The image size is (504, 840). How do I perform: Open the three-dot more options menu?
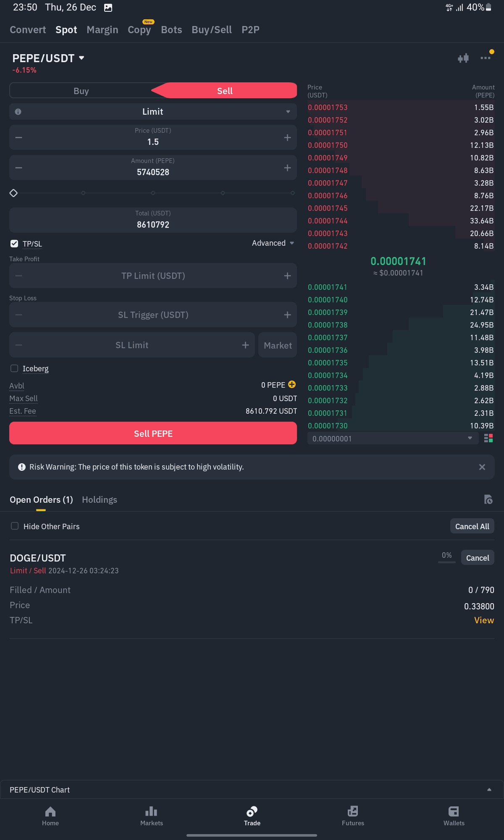pyautogui.click(x=486, y=58)
